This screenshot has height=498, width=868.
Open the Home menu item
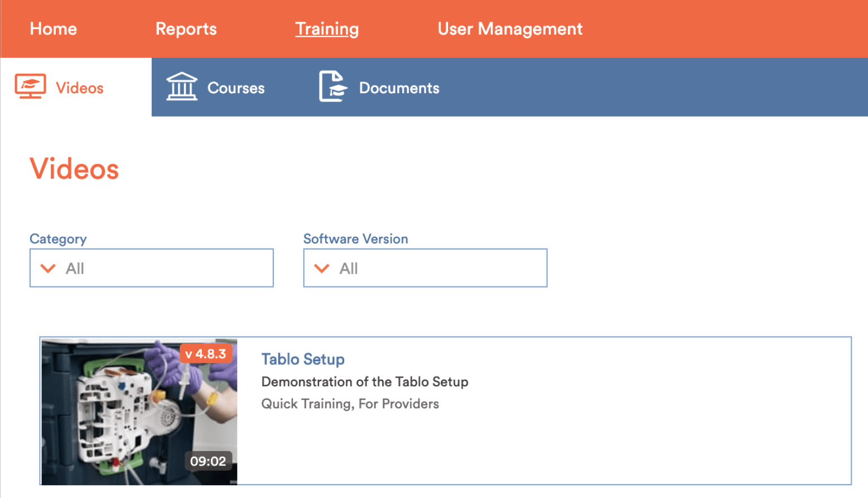(x=54, y=29)
